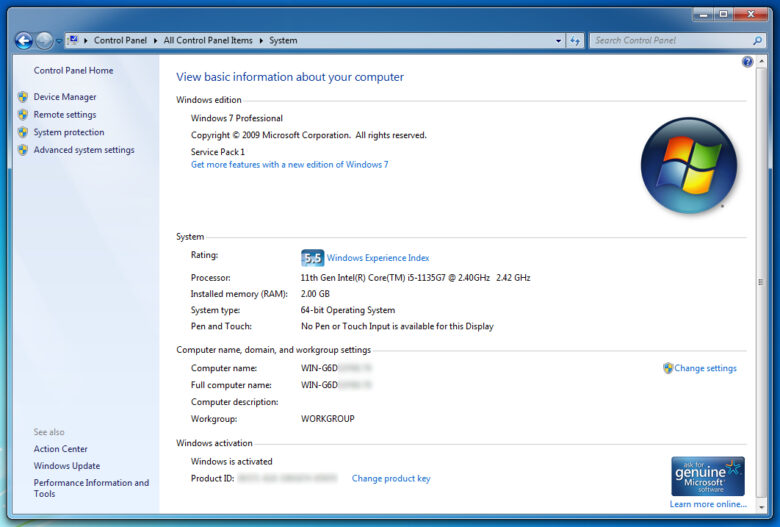Click the address bar refresh button

coord(575,41)
